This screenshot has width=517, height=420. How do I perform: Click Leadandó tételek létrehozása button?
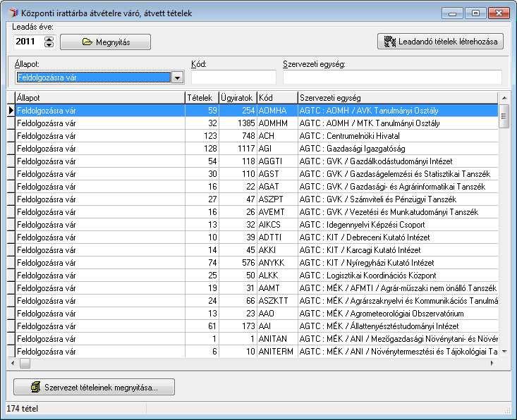click(440, 42)
